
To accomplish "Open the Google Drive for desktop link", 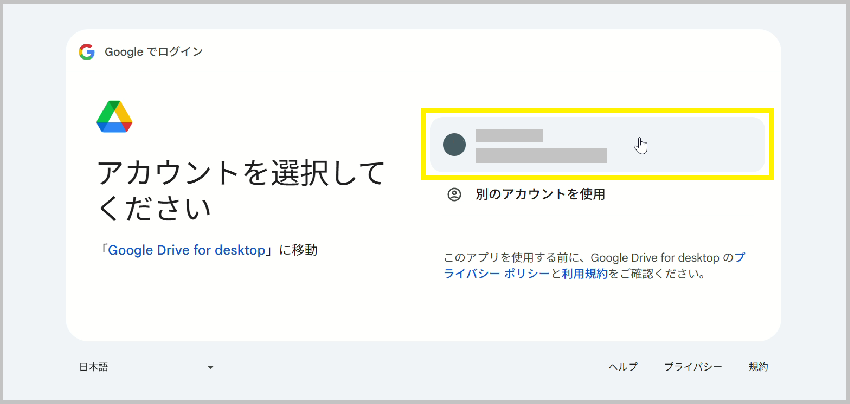I will [x=189, y=251].
